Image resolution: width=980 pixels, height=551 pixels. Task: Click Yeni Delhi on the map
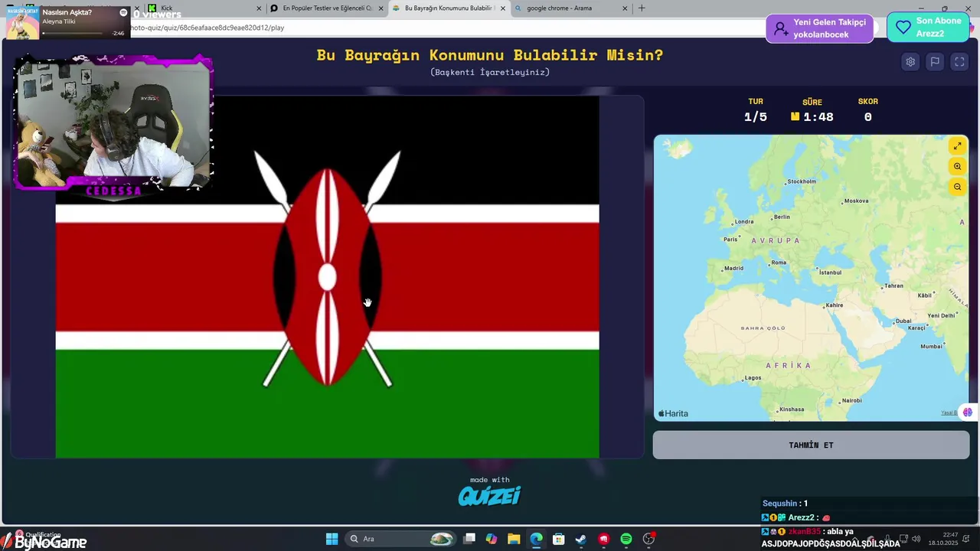point(941,316)
